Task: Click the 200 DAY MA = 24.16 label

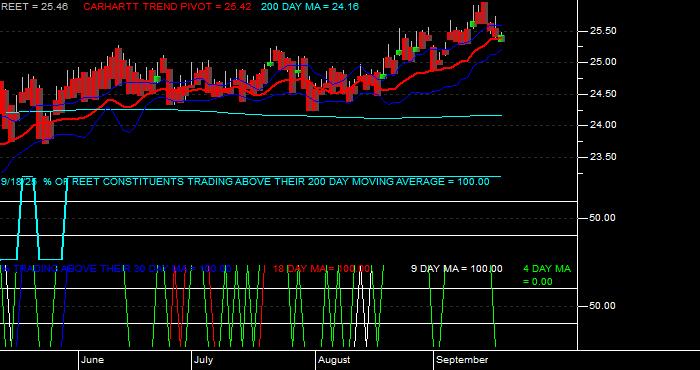Action: click(x=310, y=7)
